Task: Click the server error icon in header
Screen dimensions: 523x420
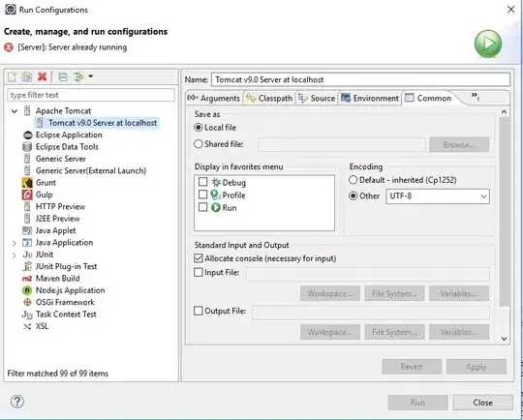Action: 9,47
